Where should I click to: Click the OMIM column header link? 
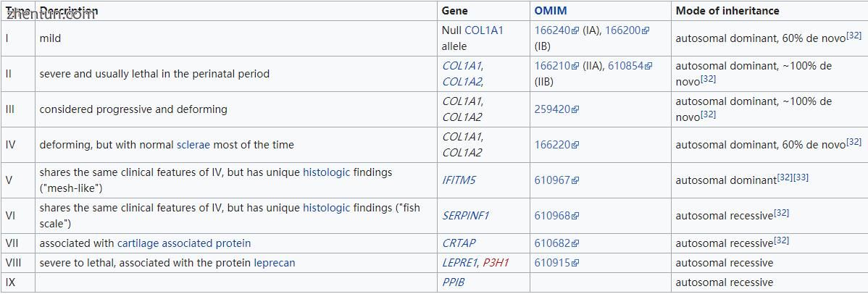click(550, 11)
